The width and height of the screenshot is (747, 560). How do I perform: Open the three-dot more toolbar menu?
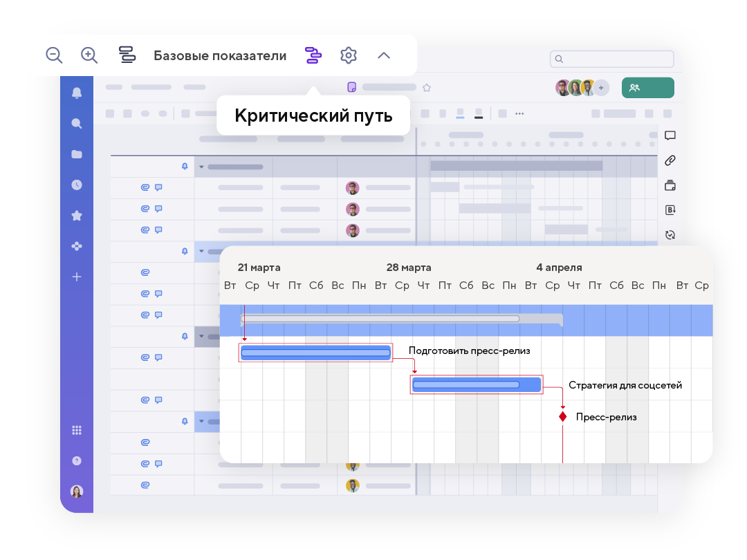[x=519, y=114]
